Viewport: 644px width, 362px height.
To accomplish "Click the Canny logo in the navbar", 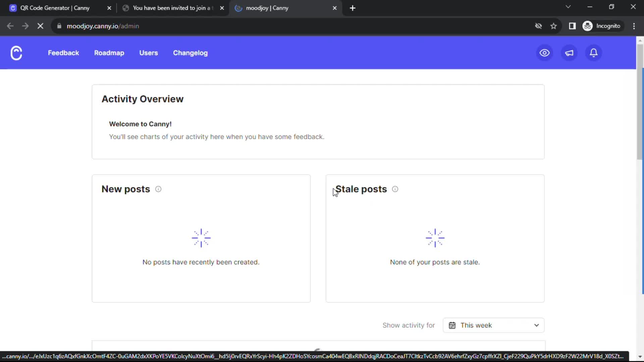I will click(16, 53).
